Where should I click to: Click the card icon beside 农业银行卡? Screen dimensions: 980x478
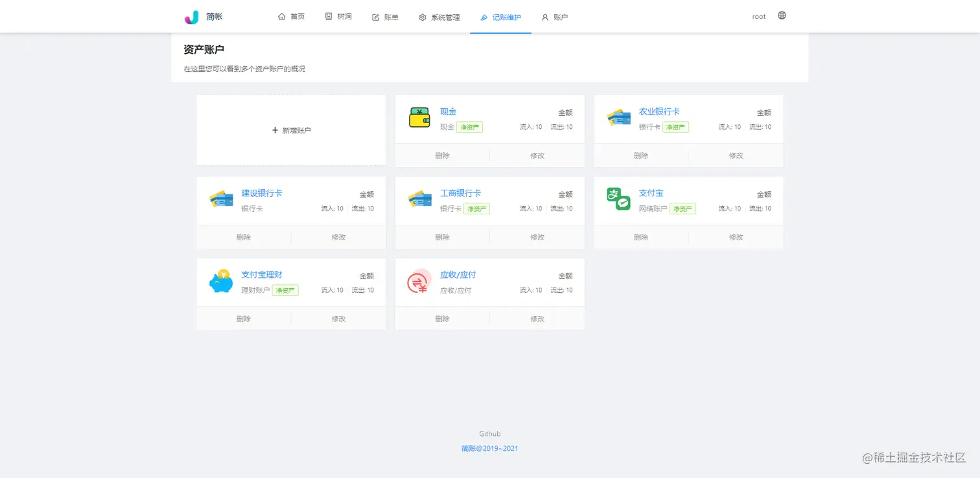click(618, 117)
